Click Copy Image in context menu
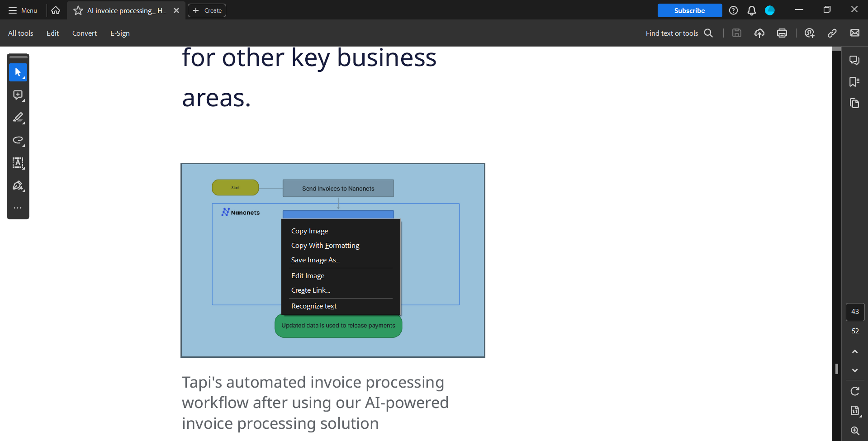Image resolution: width=868 pixels, height=441 pixels. 309,231
